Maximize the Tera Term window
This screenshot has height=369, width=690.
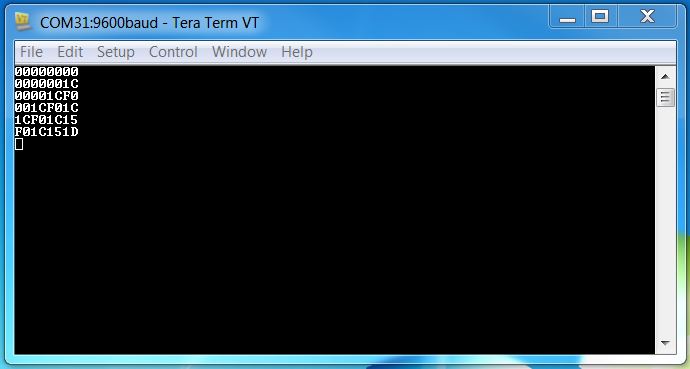tap(601, 17)
